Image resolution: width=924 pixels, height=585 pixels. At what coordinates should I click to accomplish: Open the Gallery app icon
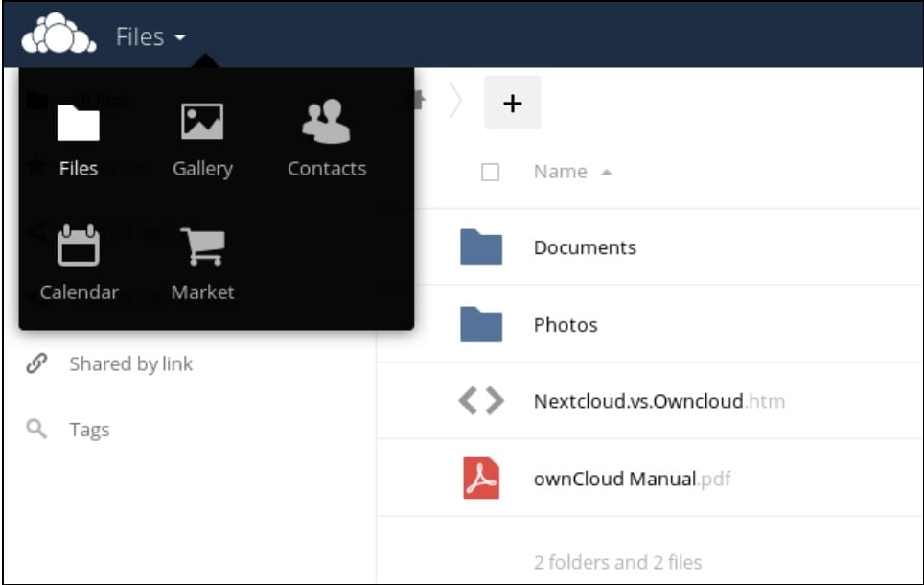point(202,122)
